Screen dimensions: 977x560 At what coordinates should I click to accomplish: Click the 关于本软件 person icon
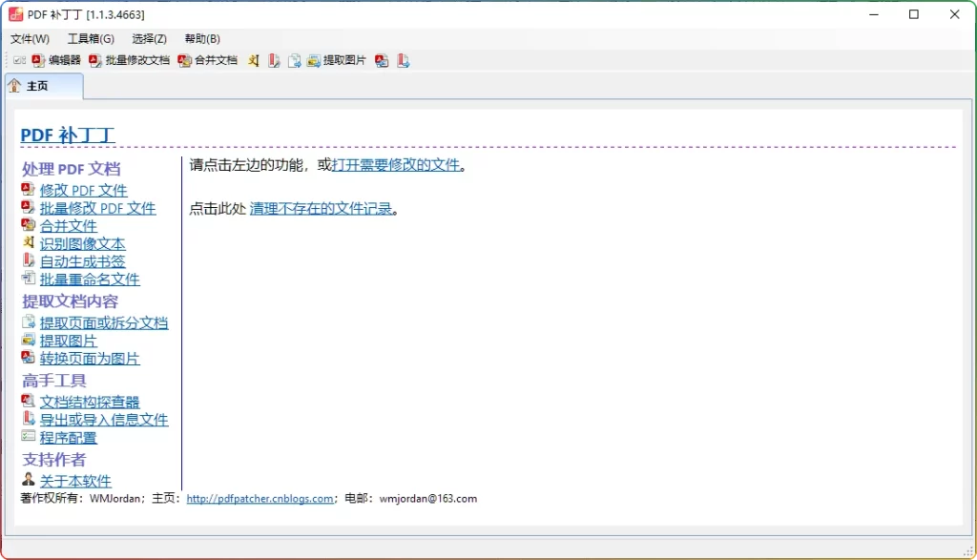coord(27,481)
